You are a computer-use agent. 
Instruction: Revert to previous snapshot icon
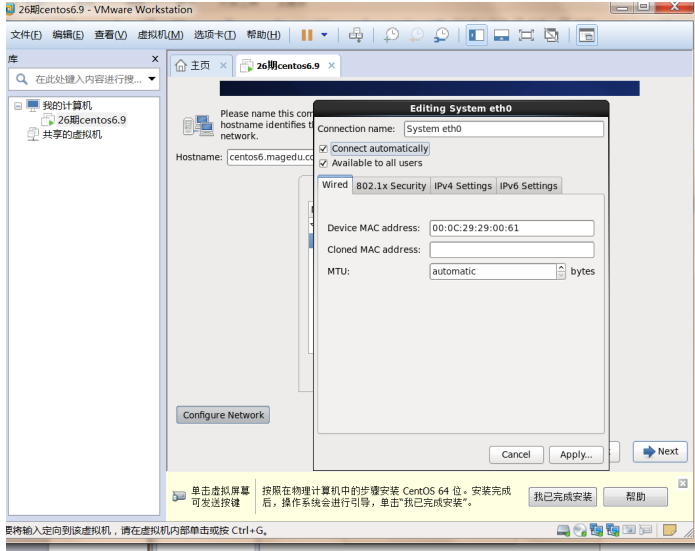coord(416,35)
